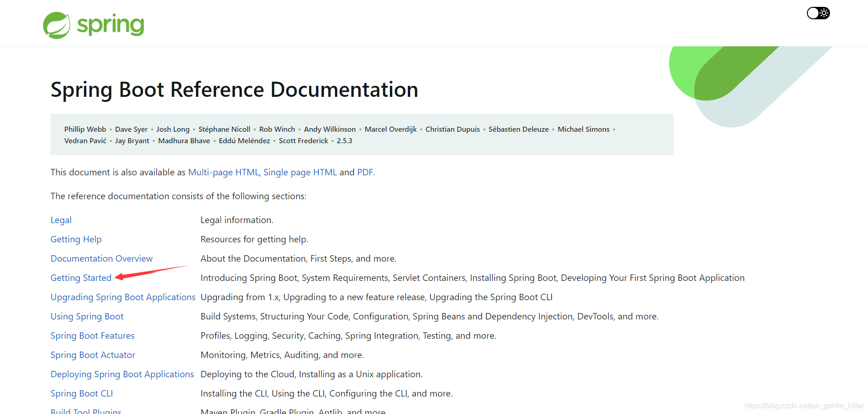This screenshot has width=868, height=414.
Task: Toggle dark/light theme switch
Action: tap(818, 13)
